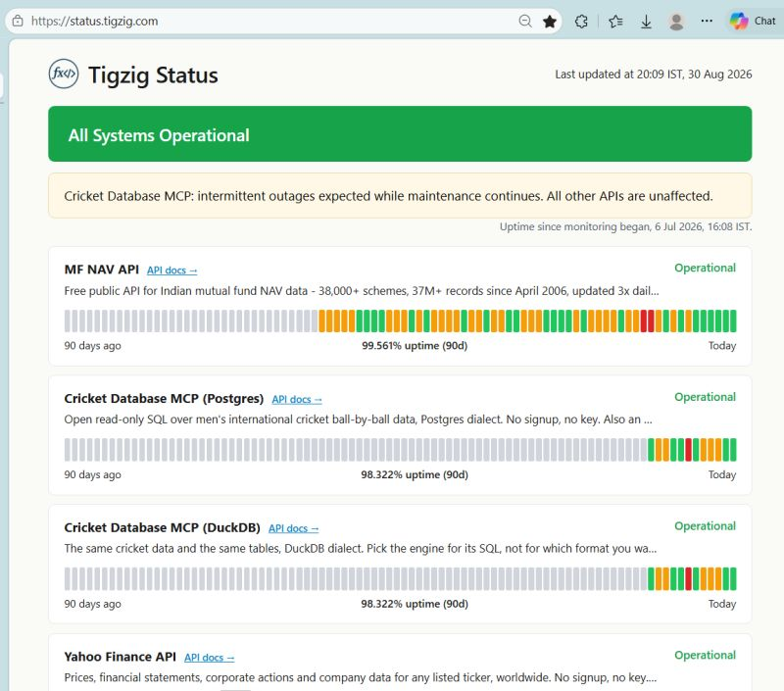Toggle the favorite star for this page
Viewport: 784px width, 691px height.
pos(550,21)
